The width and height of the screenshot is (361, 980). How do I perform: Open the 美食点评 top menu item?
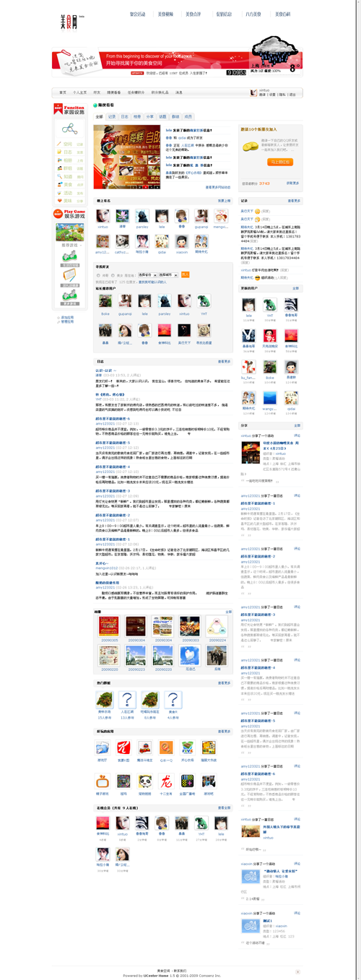pos(193,14)
